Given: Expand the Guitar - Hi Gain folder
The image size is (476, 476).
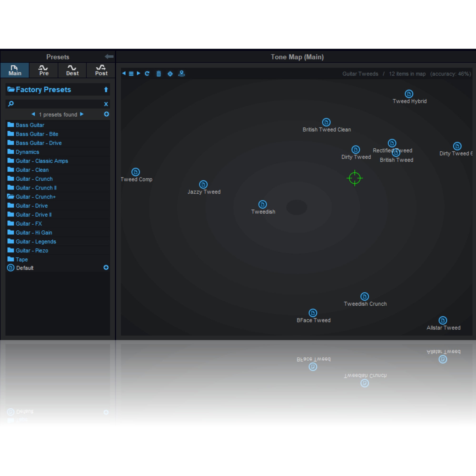Looking at the screenshot, I should click(58, 232).
